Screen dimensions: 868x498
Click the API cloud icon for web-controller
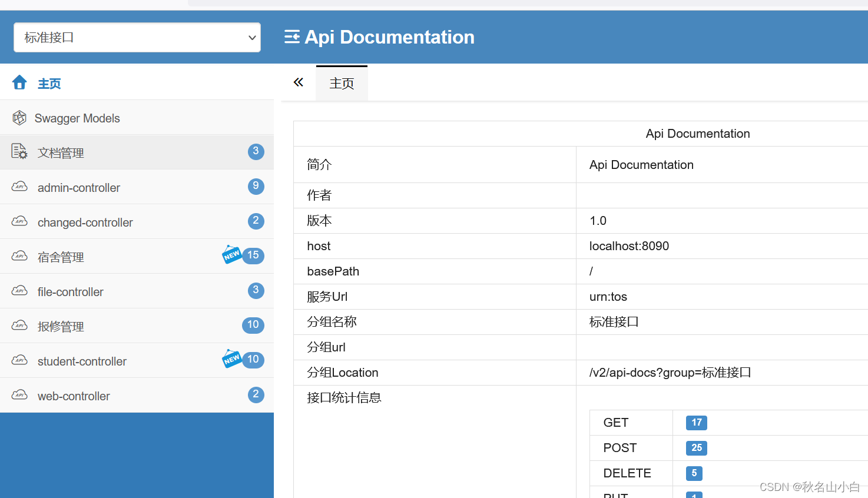[x=19, y=395]
